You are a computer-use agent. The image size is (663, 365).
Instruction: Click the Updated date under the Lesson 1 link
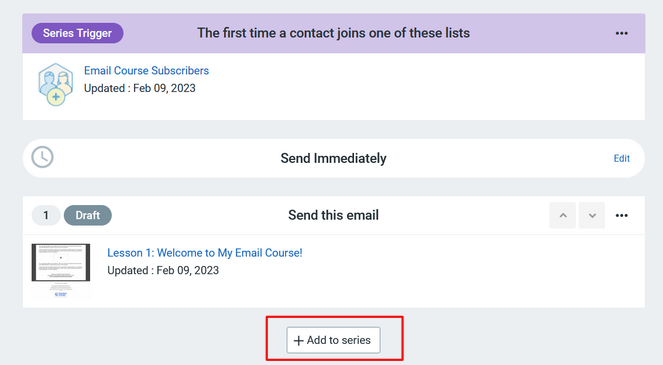163,271
